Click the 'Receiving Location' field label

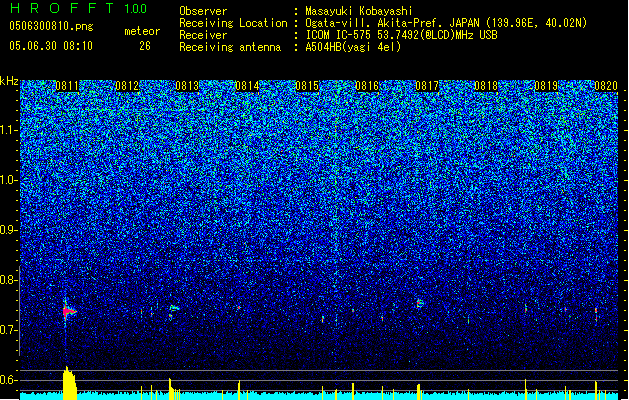[x=233, y=23]
